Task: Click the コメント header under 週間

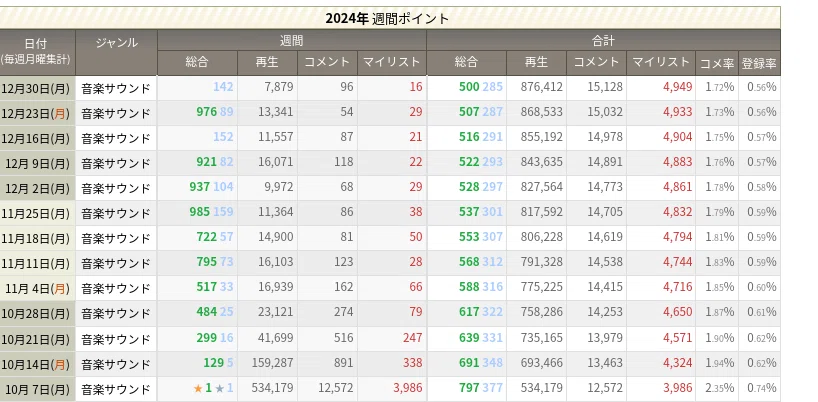Action: point(327,63)
